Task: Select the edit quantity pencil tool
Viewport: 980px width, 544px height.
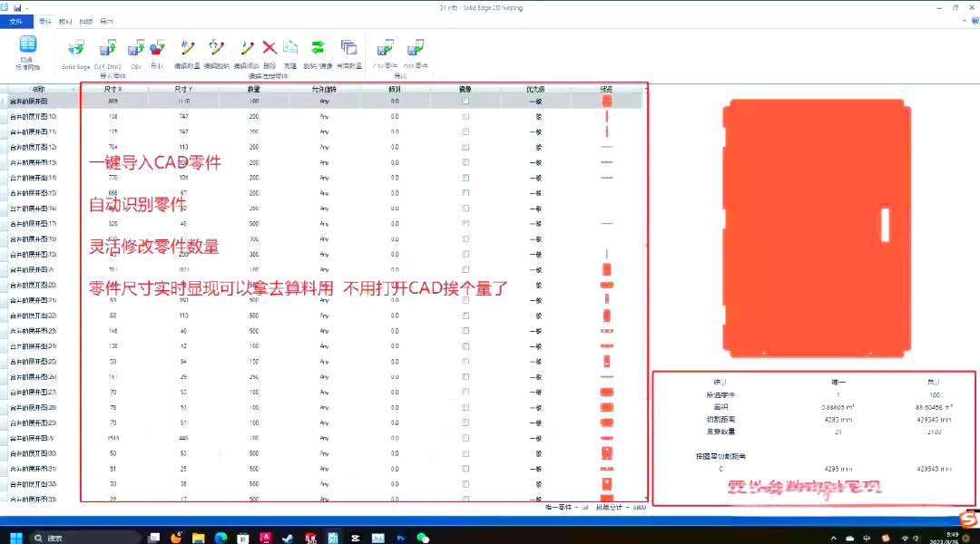Action: pos(189,48)
